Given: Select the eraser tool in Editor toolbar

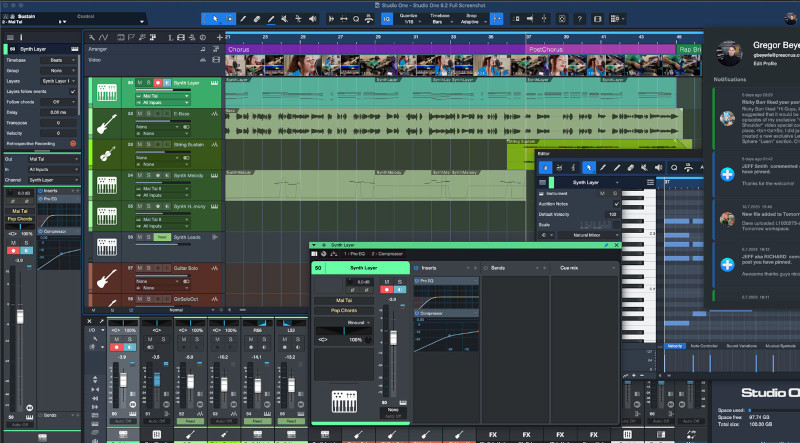Looking at the screenshot, I should pyautogui.click(x=631, y=167).
